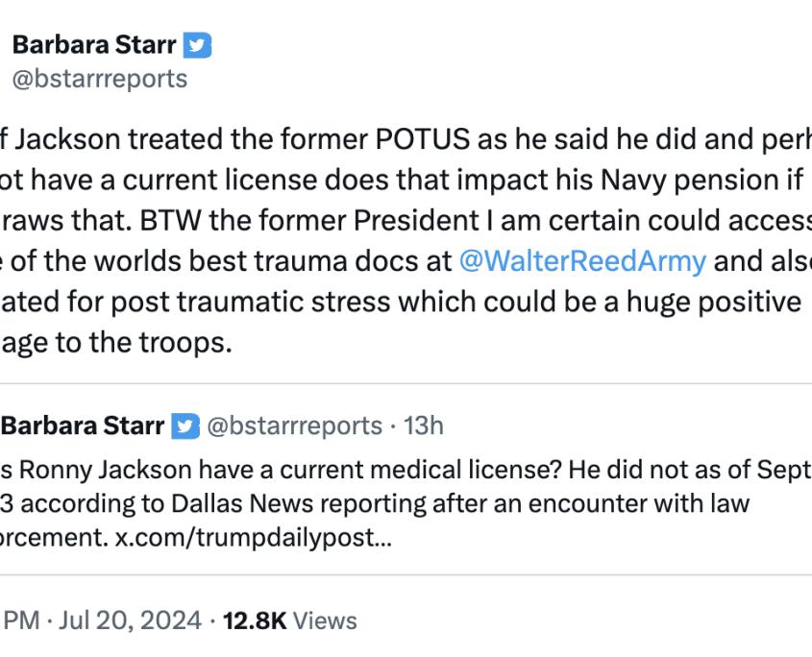
Task: Open the @WalterReedArmy mention link
Action: 582,261
